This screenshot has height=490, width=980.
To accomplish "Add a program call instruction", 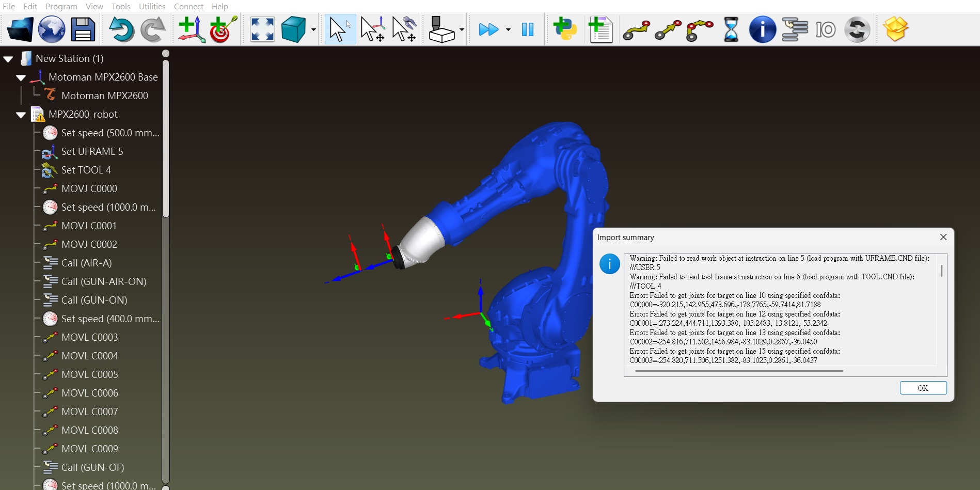I will click(x=795, y=29).
